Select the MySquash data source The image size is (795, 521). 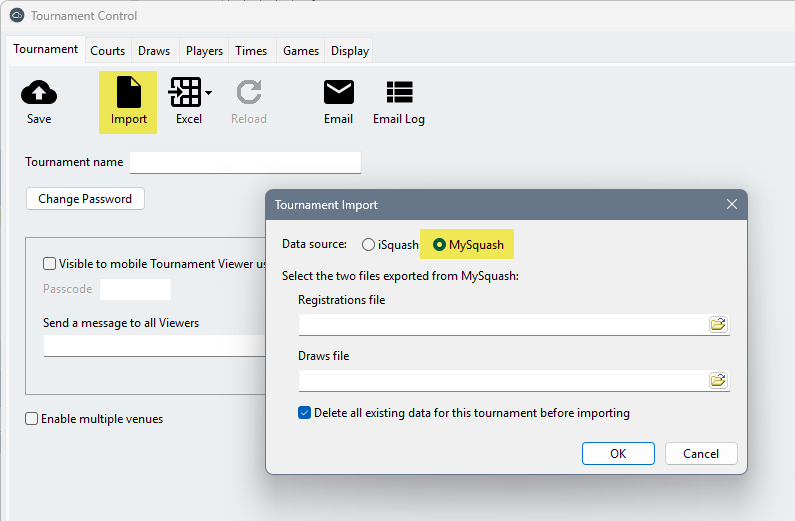coord(439,245)
